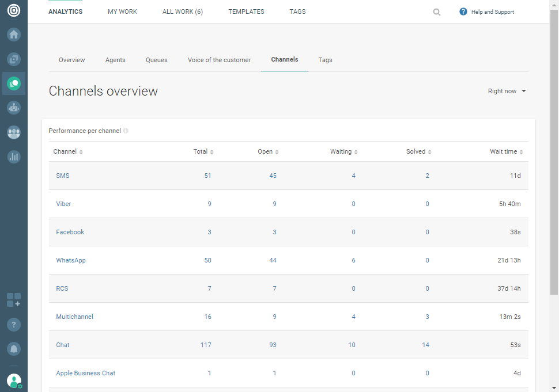Go to TEMPLATES in top menu

coord(246,12)
